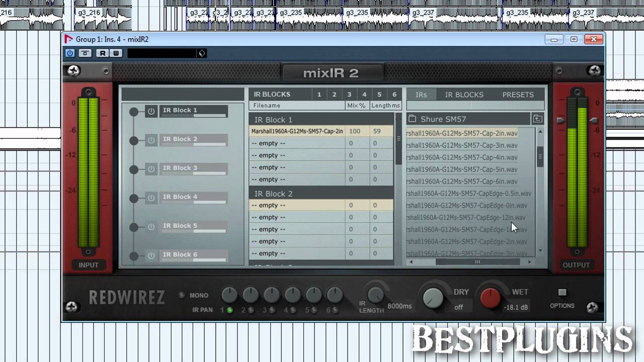The image size is (644, 362).
Task: Click IR pan knob for block 6
Action: (x=335, y=295)
